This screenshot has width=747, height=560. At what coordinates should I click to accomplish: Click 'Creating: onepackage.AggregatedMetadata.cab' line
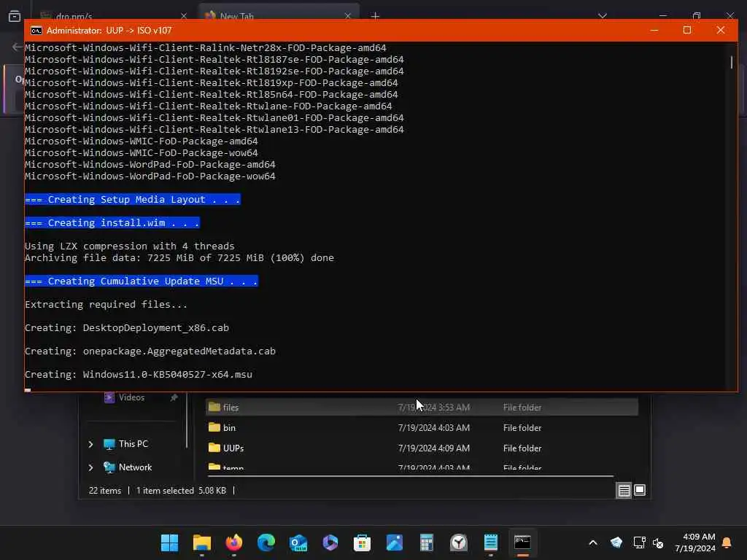point(150,351)
